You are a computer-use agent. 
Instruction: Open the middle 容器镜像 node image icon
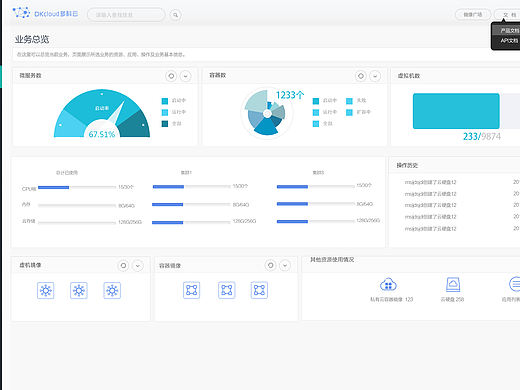pos(227,290)
